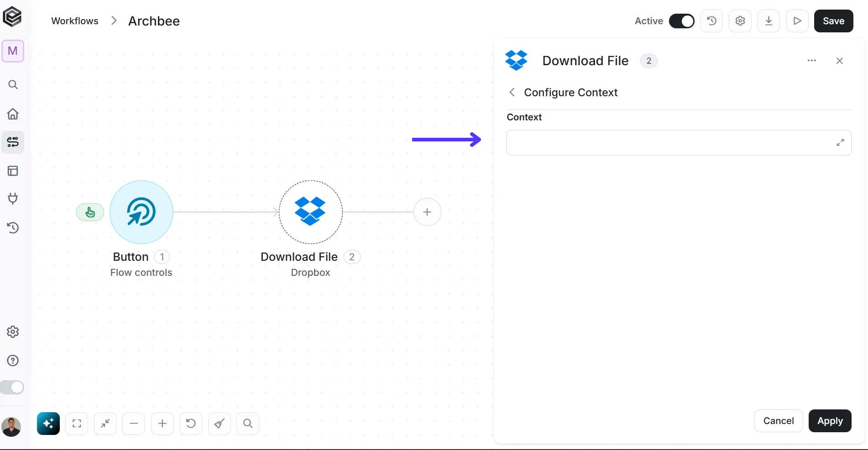Viewport: 868px width, 450px height.
Task: Click the canvas search magnifier button
Action: (248, 424)
